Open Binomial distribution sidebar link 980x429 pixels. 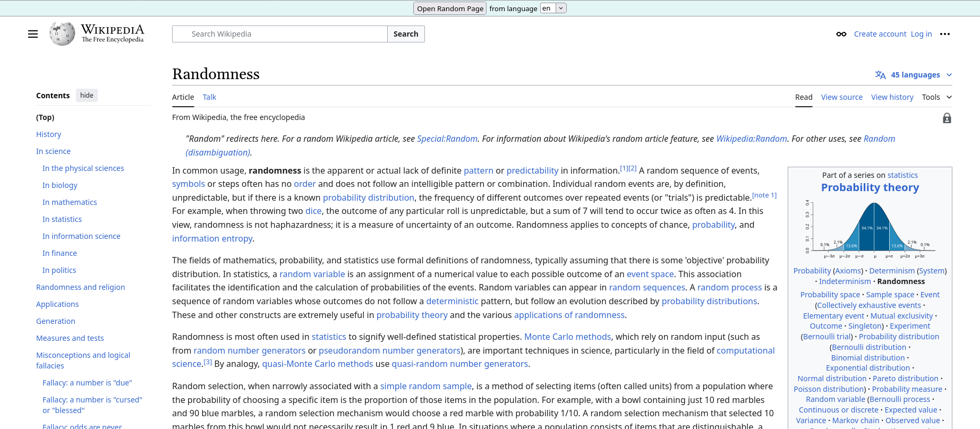click(868, 358)
